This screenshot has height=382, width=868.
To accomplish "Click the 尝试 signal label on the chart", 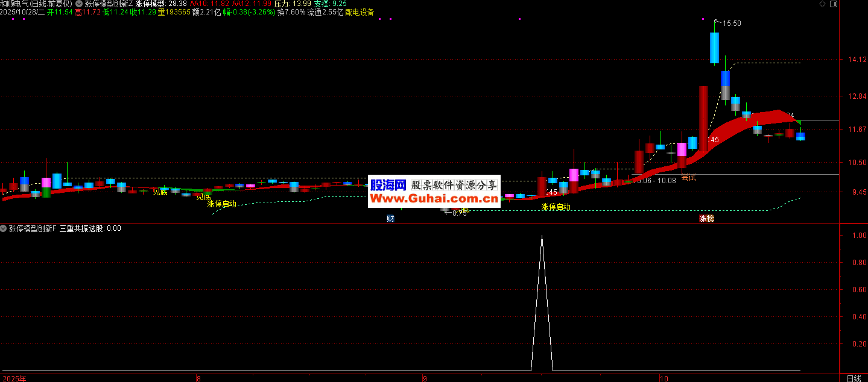I will (688, 177).
